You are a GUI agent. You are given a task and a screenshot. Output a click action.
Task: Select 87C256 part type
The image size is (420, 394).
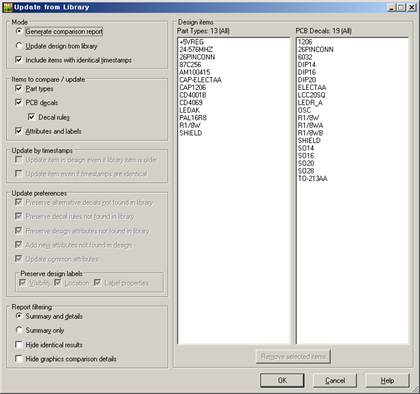pos(190,65)
